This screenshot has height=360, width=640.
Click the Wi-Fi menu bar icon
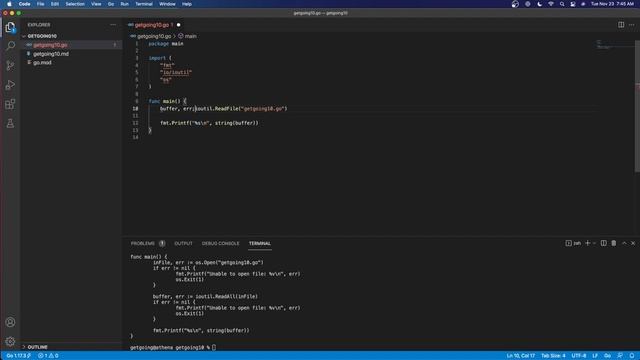pos(551,4)
